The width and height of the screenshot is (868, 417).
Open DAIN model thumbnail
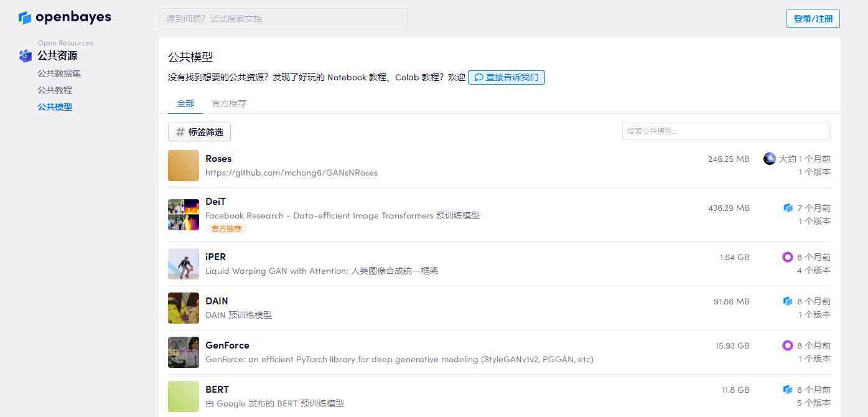tap(184, 308)
